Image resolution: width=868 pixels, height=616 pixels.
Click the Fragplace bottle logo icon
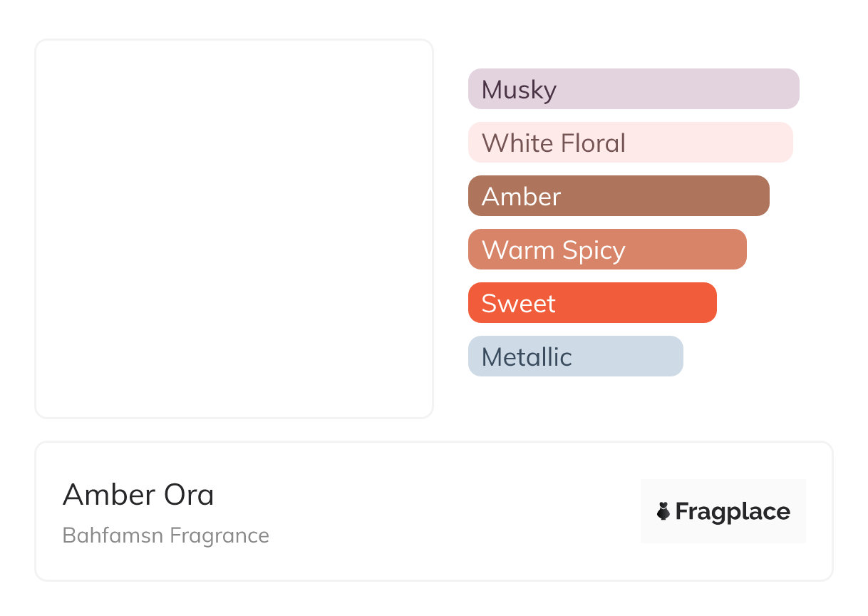pyautogui.click(x=663, y=511)
